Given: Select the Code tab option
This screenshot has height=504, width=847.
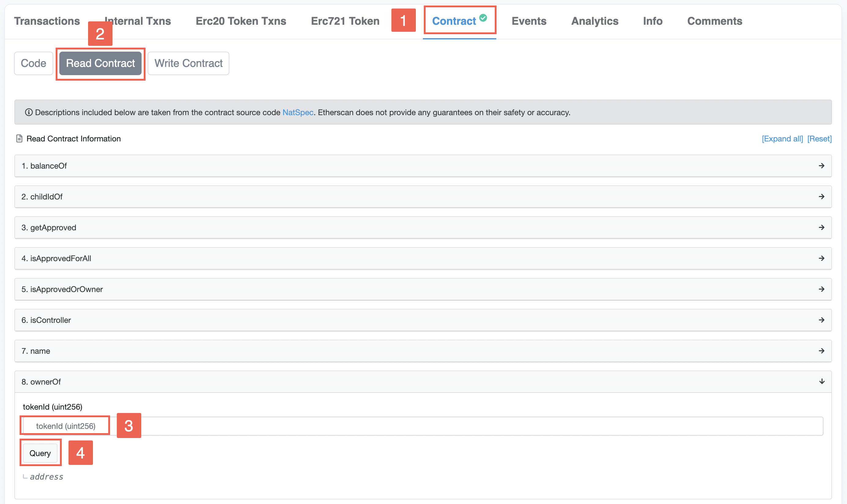Looking at the screenshot, I should point(33,63).
